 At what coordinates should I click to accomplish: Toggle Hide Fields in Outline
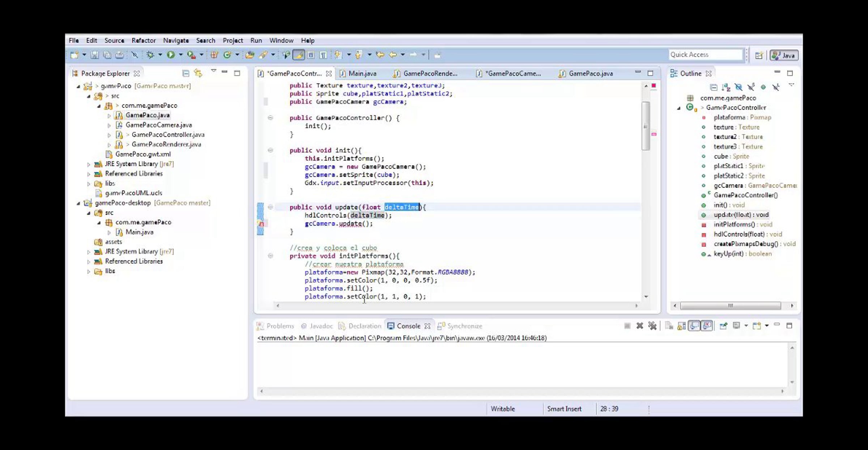pos(739,87)
